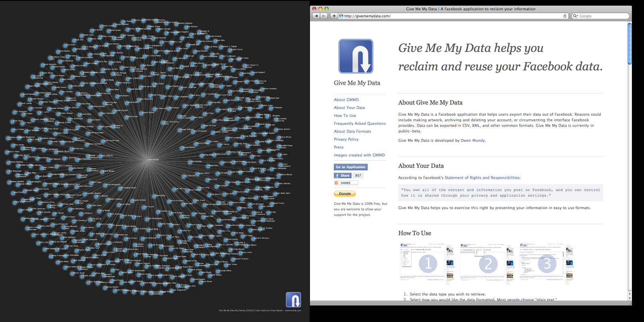The image size is (644, 322).
Task: Open Frequently Asked Questions link
Action: [360, 124]
